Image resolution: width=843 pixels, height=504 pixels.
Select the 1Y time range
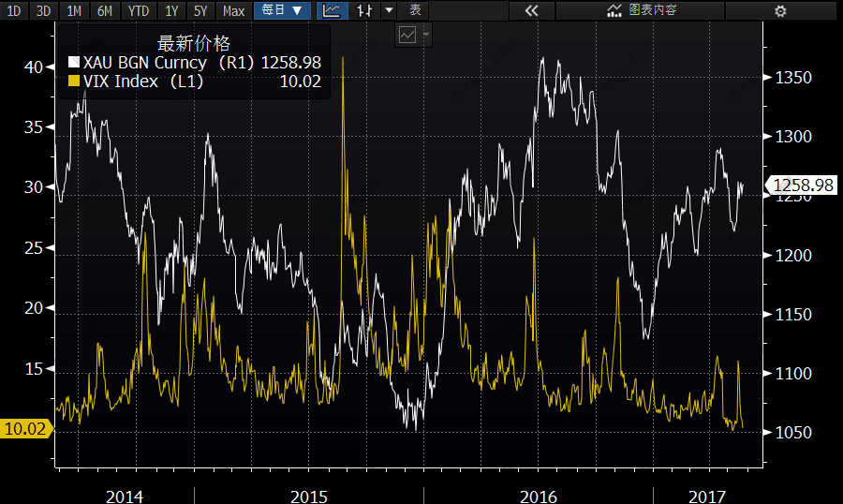tap(171, 10)
